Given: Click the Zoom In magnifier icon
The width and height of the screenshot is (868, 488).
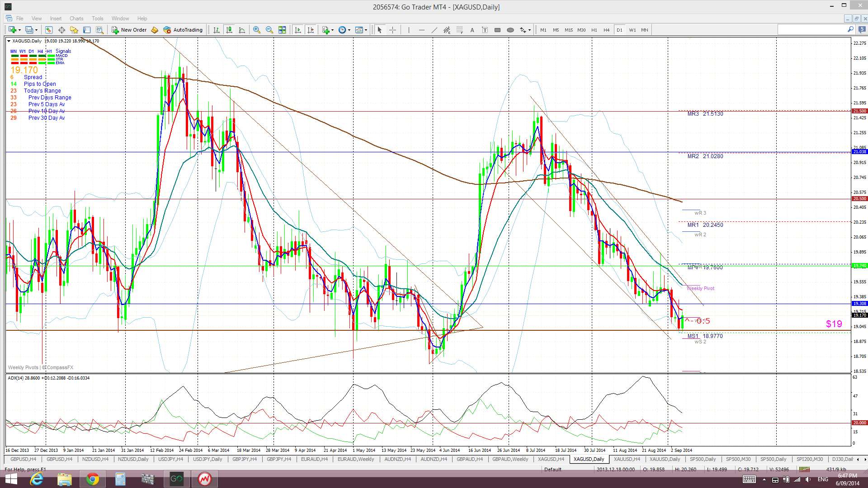Looking at the screenshot, I should pyautogui.click(x=257, y=30).
